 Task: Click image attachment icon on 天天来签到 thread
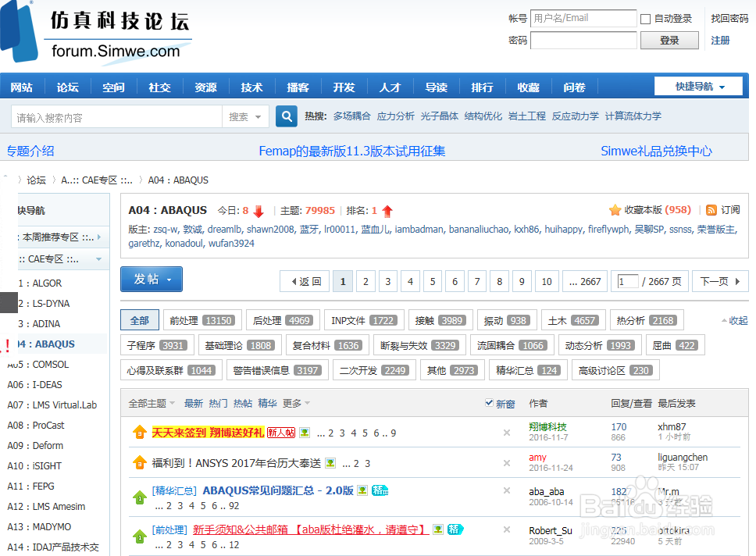pos(305,433)
